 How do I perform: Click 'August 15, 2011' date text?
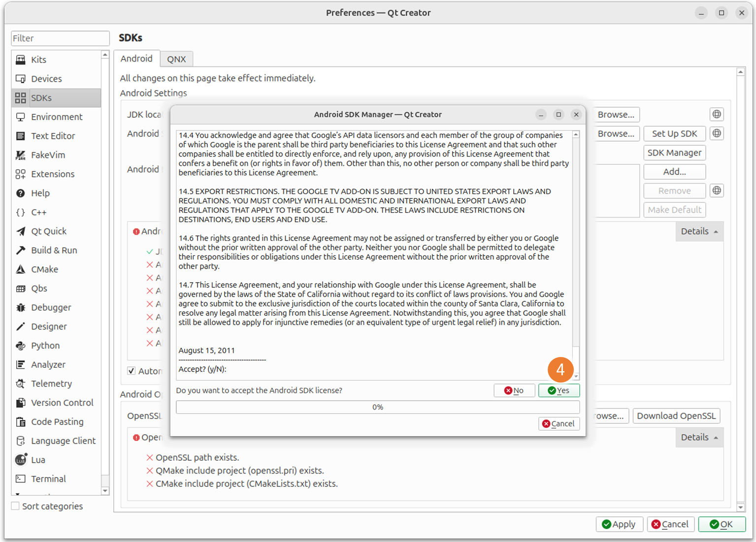(206, 351)
